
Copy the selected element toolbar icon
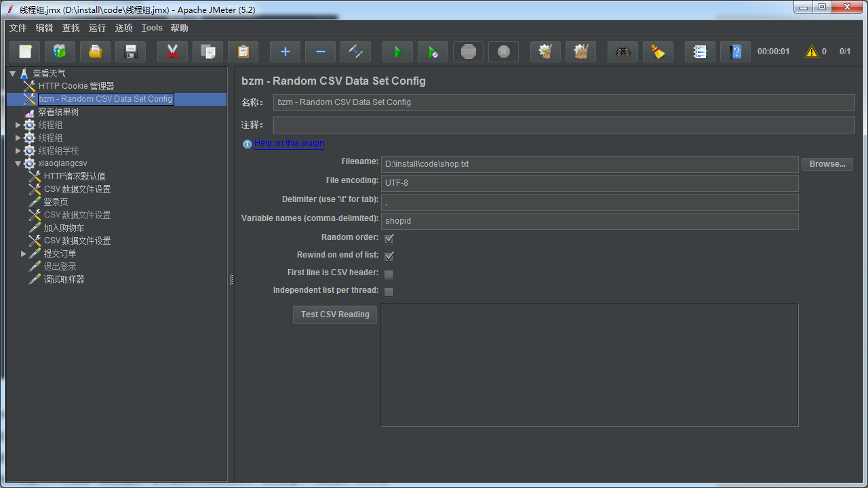tap(208, 52)
